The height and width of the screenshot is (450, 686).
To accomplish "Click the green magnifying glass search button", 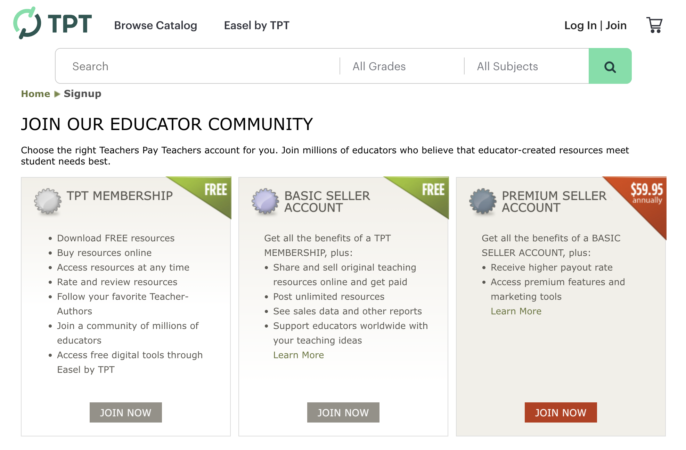I will (x=610, y=66).
